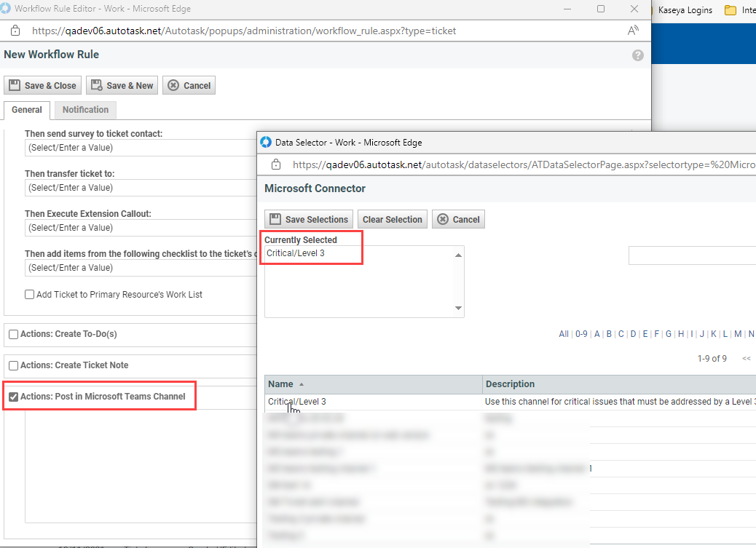This screenshot has height=548, width=756.
Task: Switch to the Notification tab
Action: click(85, 110)
